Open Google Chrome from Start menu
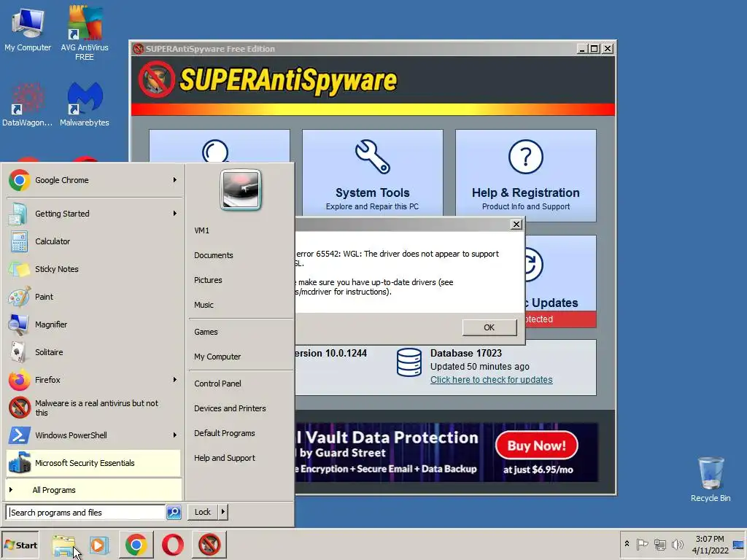Viewport: 747px width, 560px height. click(x=94, y=180)
